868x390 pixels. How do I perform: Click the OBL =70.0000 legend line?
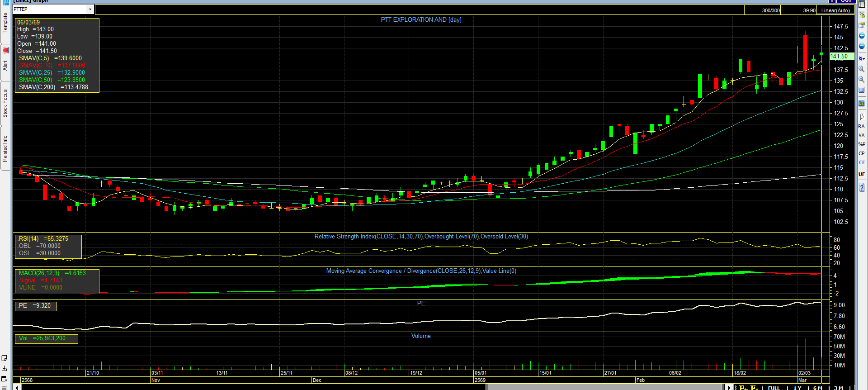pos(39,246)
